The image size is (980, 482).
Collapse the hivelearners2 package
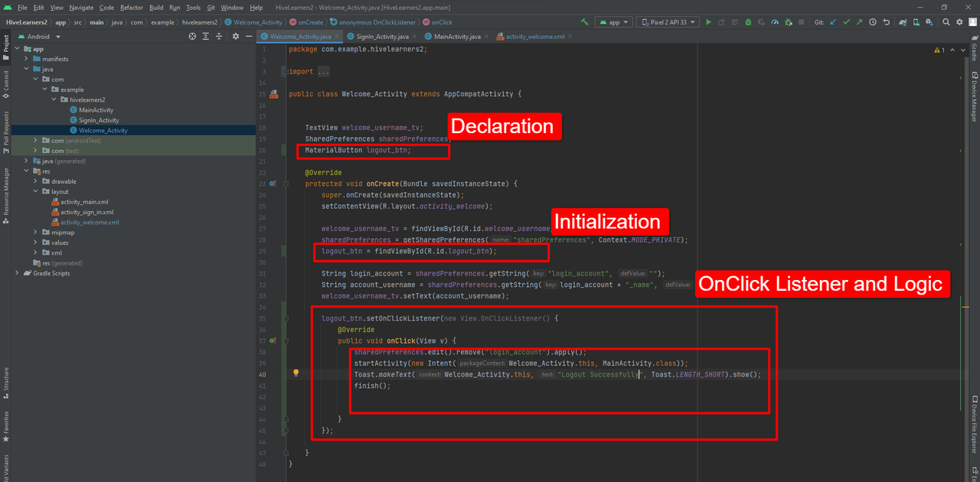[x=54, y=99]
